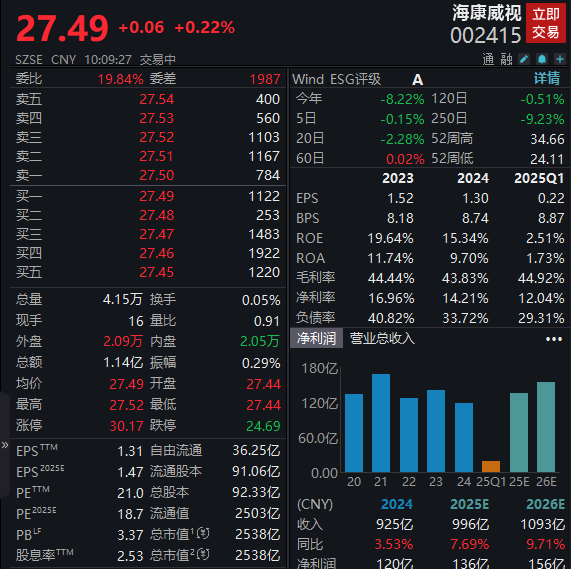Viewport: 571px width, 569px height.
Task: Click the 2024 ROE value 15.34%
Action: pos(465,238)
